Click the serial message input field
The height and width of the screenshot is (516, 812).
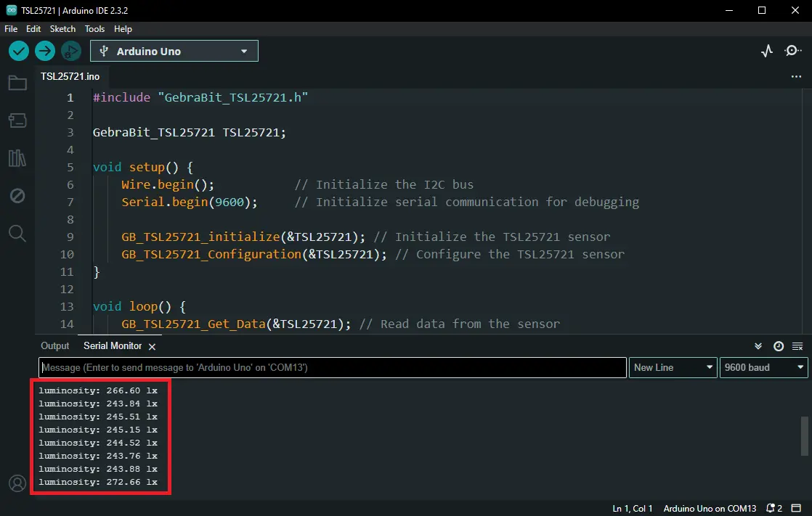(x=333, y=367)
